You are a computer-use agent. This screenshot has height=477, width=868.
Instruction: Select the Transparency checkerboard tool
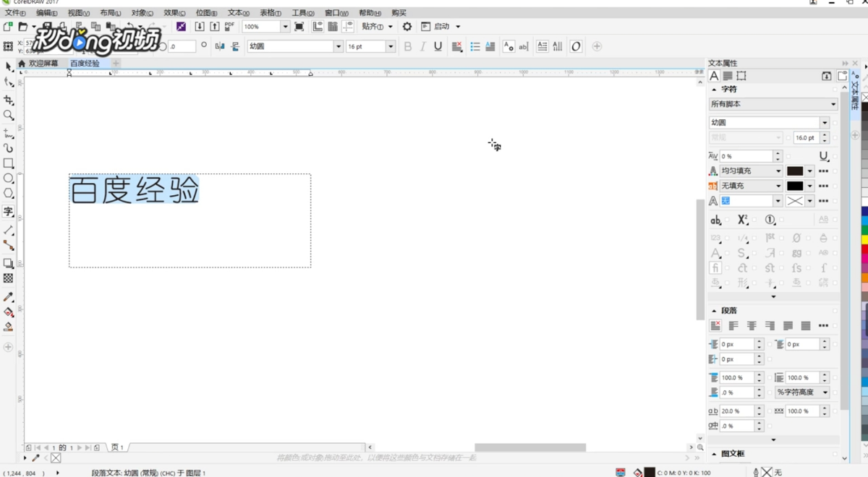(x=9, y=278)
